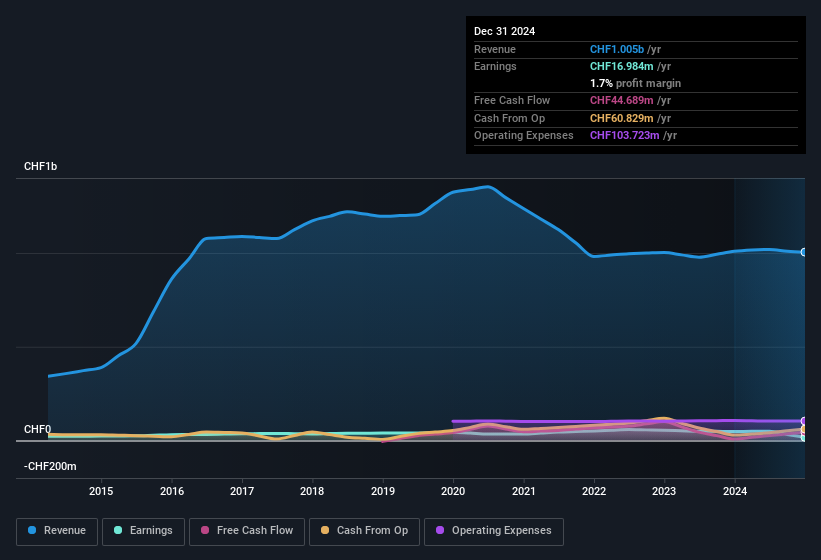Click the orange Cash From Op legend dot
This screenshot has height=560, width=821.
click(x=325, y=530)
